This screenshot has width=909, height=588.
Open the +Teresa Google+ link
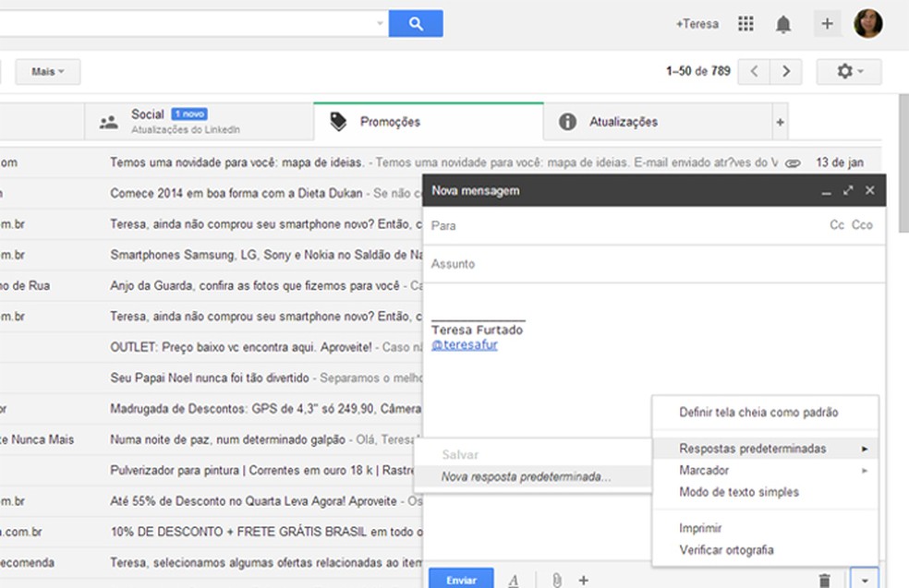click(697, 24)
